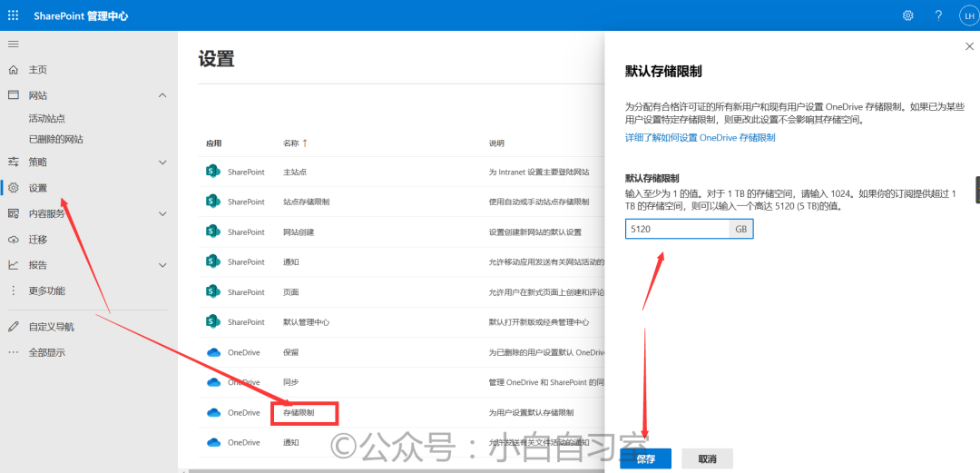The width and height of the screenshot is (980, 473).
Task: Open the 站点存储限制 setting
Action: click(x=307, y=202)
